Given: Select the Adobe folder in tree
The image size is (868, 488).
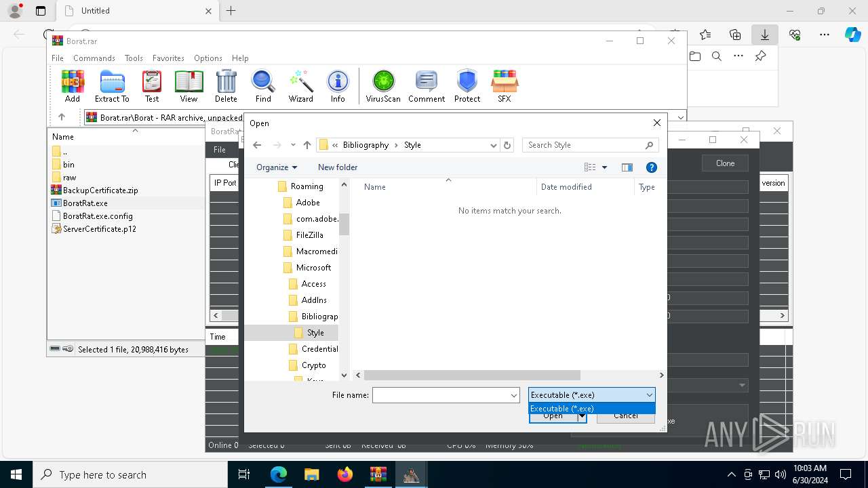Looking at the screenshot, I should (308, 203).
